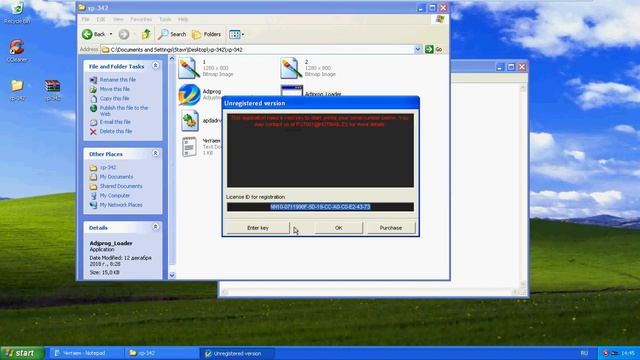Open the Search pane in Explorer toolbar
640x360 pixels.
click(172, 34)
